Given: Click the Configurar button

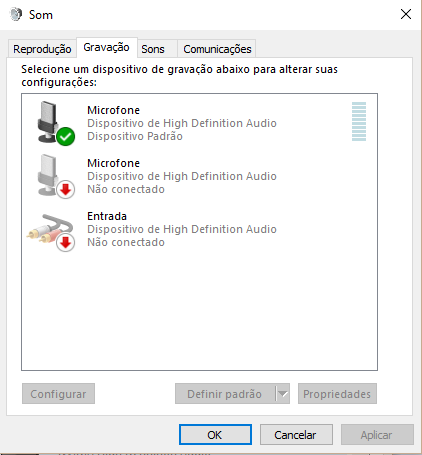Looking at the screenshot, I should coord(58,394).
